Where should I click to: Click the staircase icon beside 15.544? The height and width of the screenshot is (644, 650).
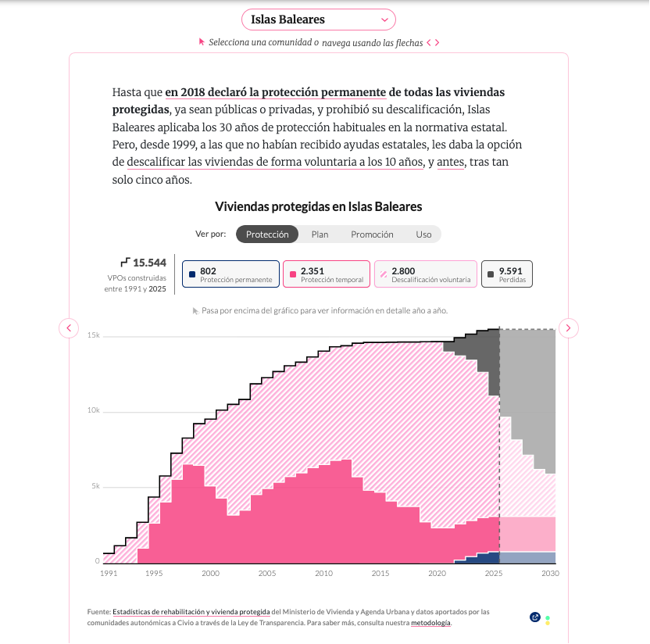pyautogui.click(x=125, y=262)
